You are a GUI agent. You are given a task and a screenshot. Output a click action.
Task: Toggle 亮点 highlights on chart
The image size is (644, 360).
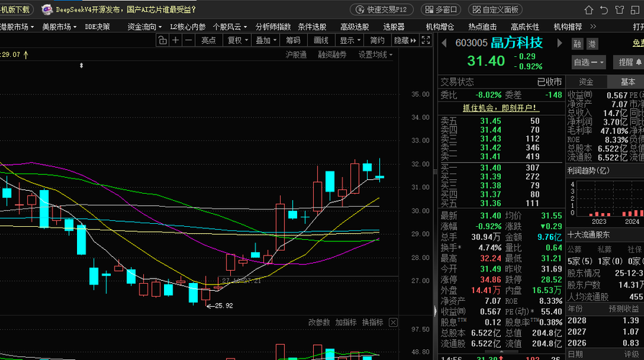point(208,40)
